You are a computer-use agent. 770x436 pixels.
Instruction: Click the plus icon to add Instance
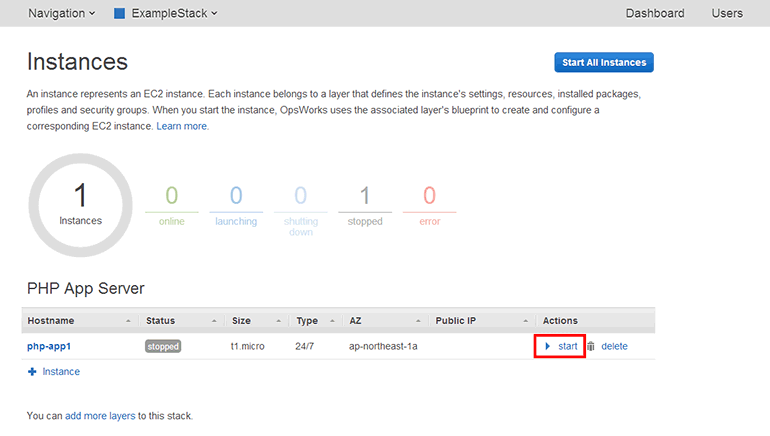32,372
